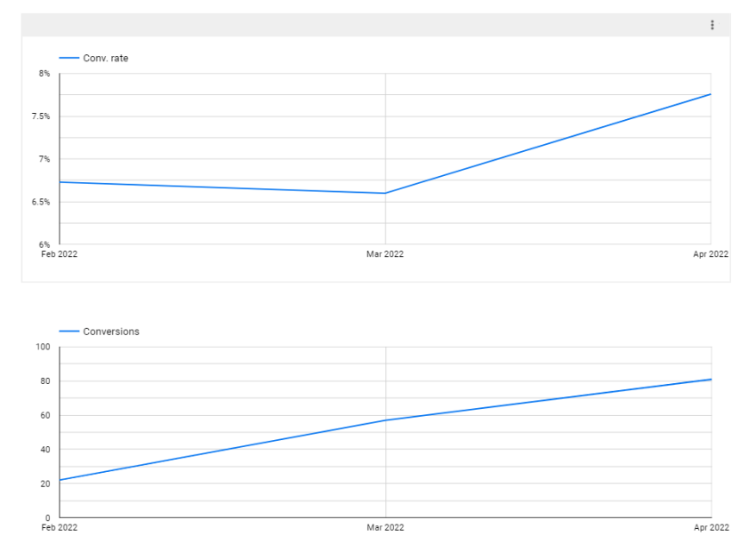Select Feb 2022 on the Conv. rate chart

point(60,254)
